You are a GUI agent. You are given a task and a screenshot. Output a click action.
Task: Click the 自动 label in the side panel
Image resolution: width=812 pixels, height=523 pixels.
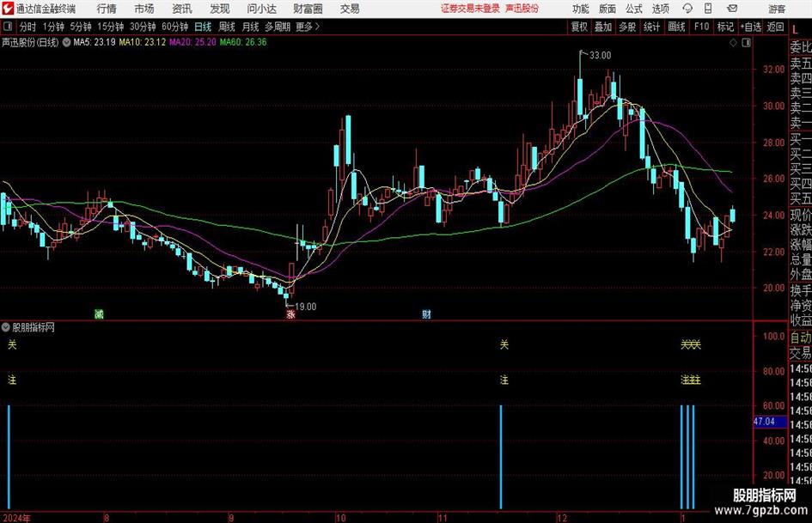click(801, 338)
